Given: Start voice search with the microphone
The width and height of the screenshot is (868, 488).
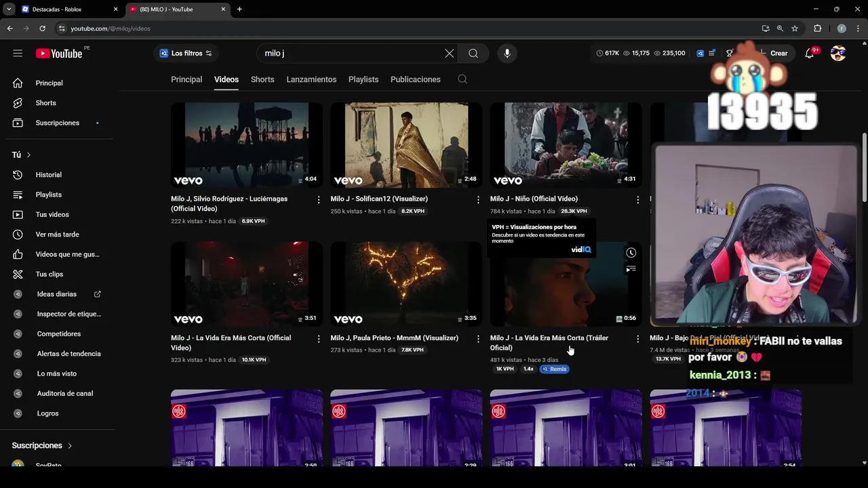Looking at the screenshot, I should pyautogui.click(x=507, y=54).
